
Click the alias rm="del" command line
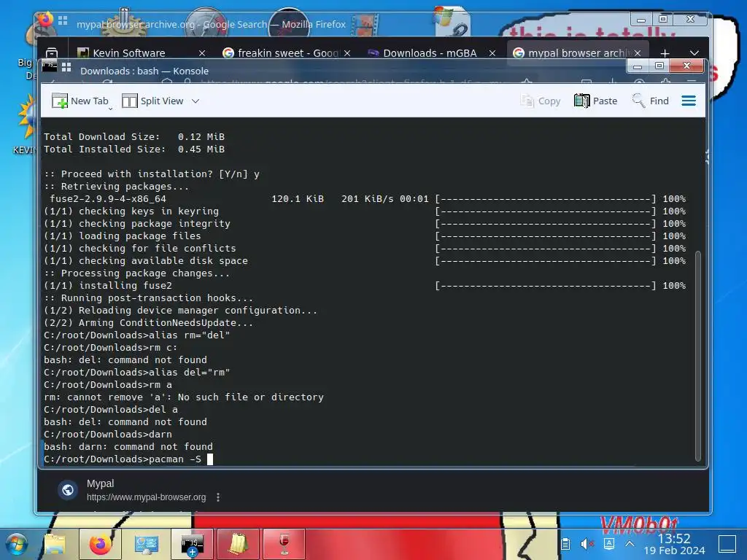click(x=136, y=335)
